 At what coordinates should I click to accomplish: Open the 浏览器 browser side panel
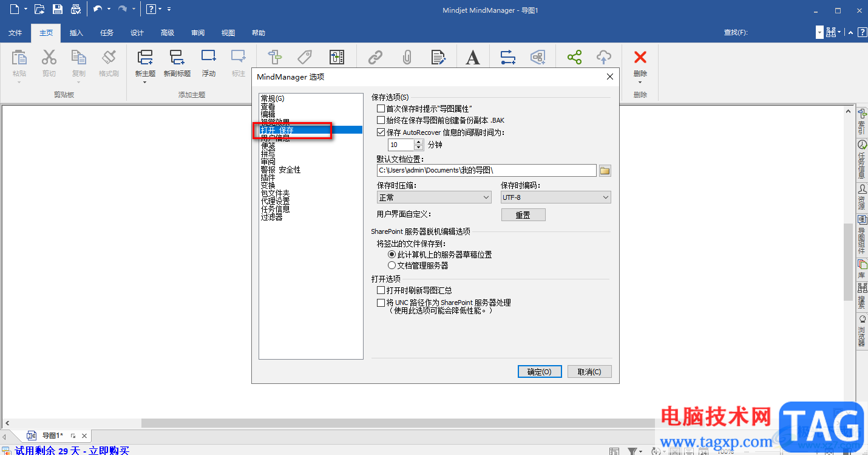pos(861,331)
